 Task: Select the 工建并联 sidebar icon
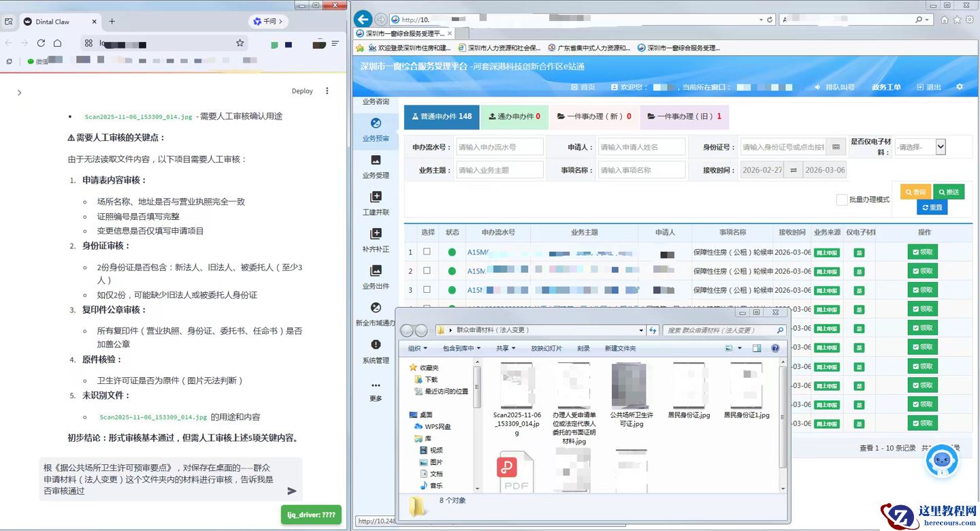click(x=376, y=197)
